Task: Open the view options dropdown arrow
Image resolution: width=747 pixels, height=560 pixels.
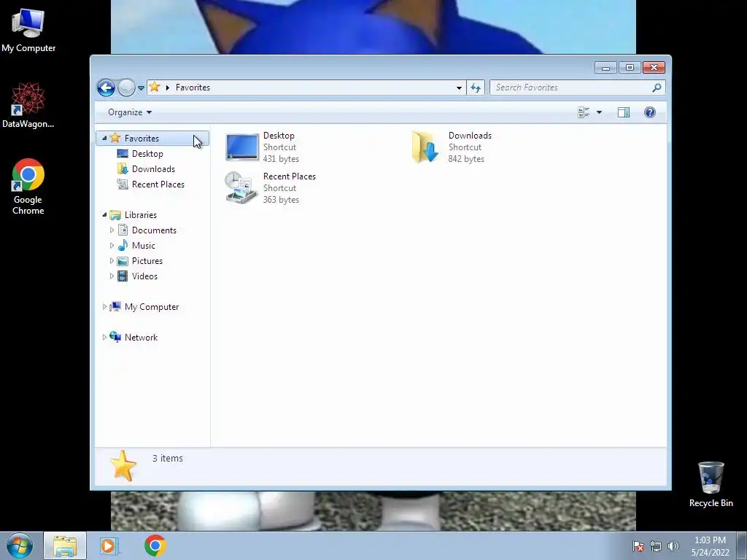Action: point(600,112)
